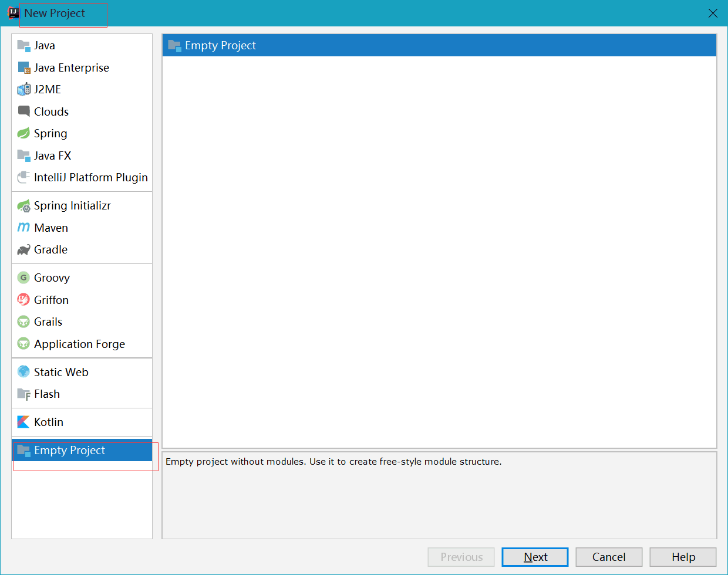Choose Java project type
The width and height of the screenshot is (728, 575).
[44, 46]
